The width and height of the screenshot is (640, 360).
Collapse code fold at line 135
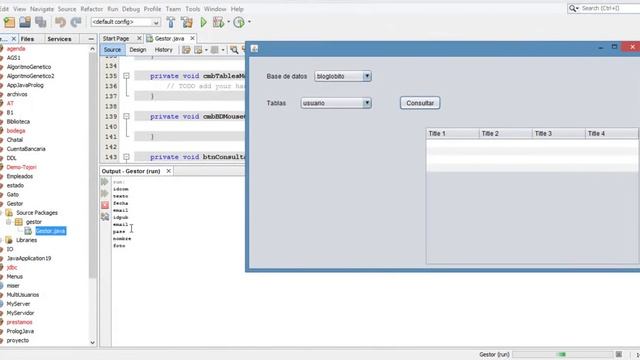126,76
